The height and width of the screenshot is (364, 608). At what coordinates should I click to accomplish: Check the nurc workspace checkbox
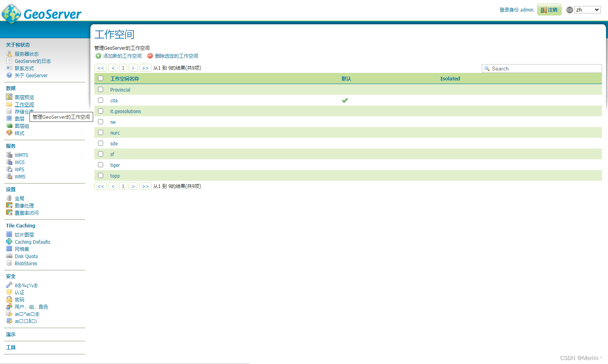(x=101, y=133)
